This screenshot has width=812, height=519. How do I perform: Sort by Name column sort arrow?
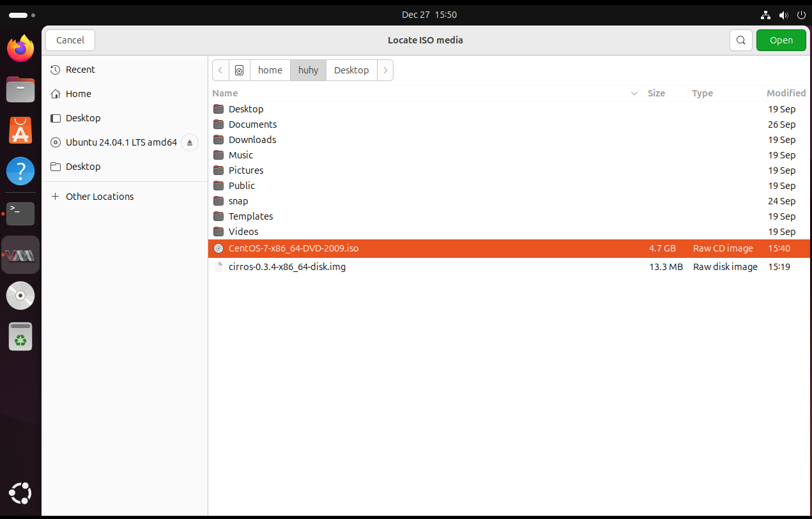pos(634,93)
